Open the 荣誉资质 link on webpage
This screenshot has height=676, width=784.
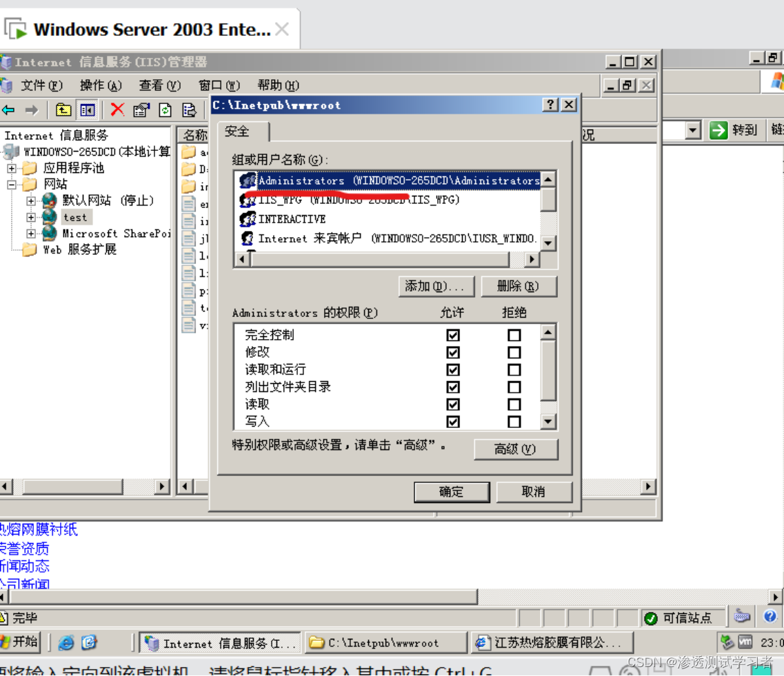pos(24,549)
